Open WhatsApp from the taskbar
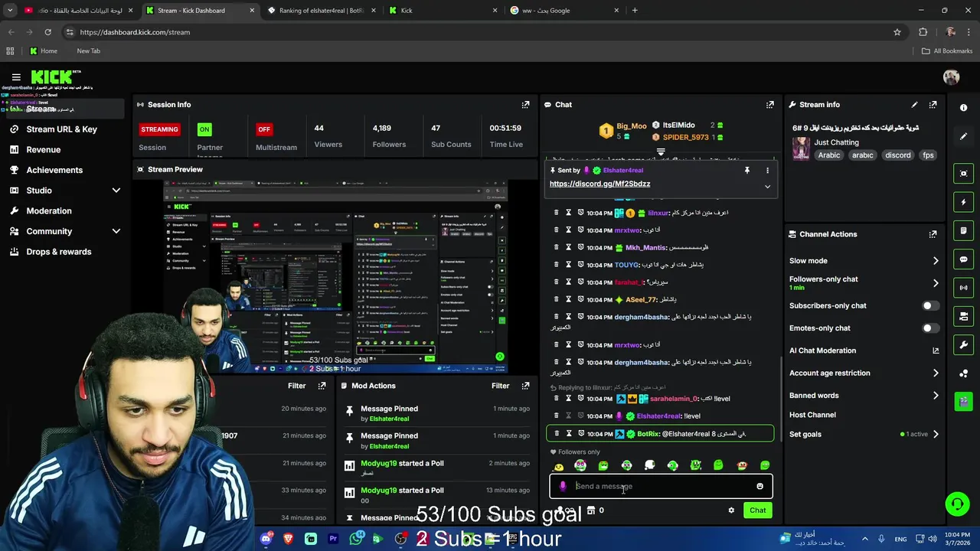 pos(355,539)
